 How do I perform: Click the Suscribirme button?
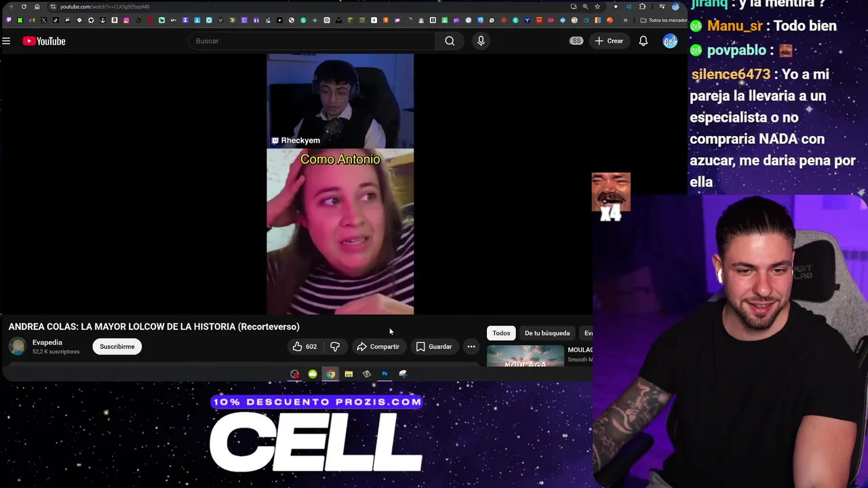point(117,346)
